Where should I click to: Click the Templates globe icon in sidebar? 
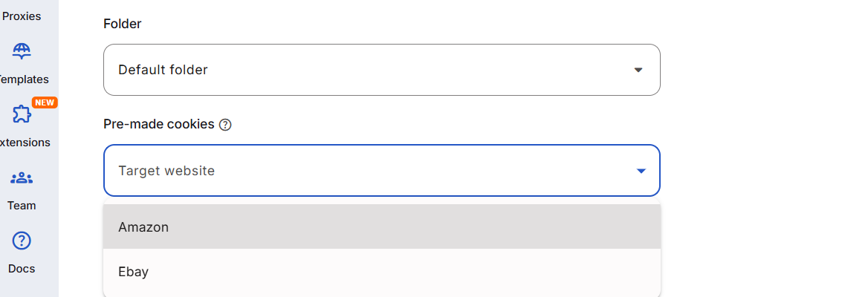click(x=22, y=51)
